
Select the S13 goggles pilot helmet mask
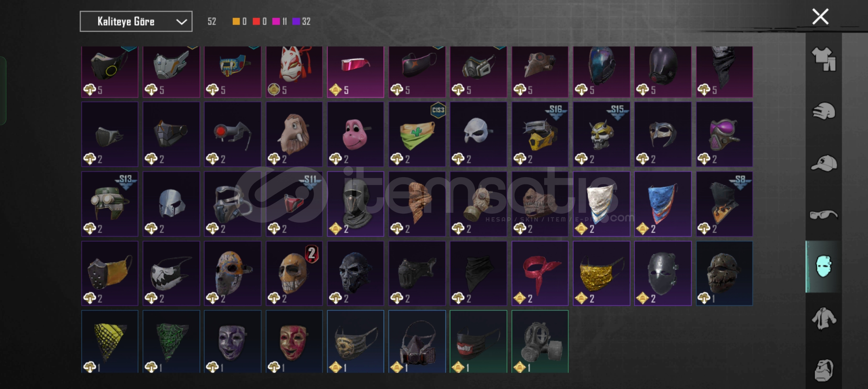[x=110, y=204]
